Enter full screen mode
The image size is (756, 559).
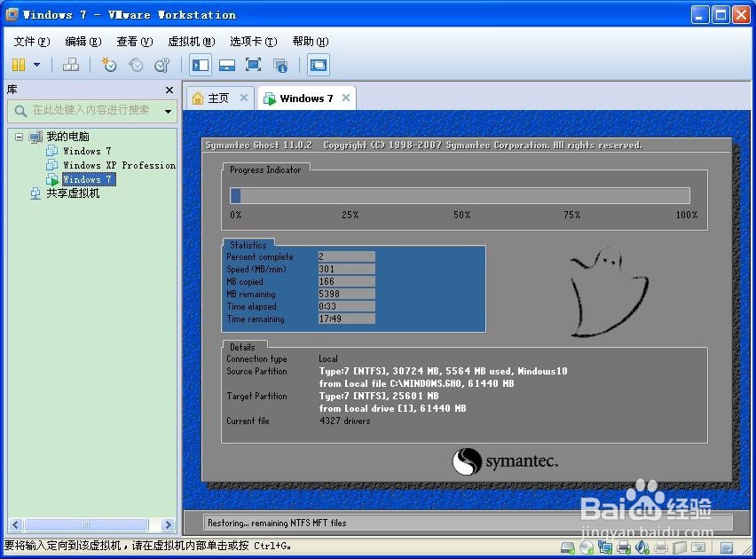[x=253, y=65]
